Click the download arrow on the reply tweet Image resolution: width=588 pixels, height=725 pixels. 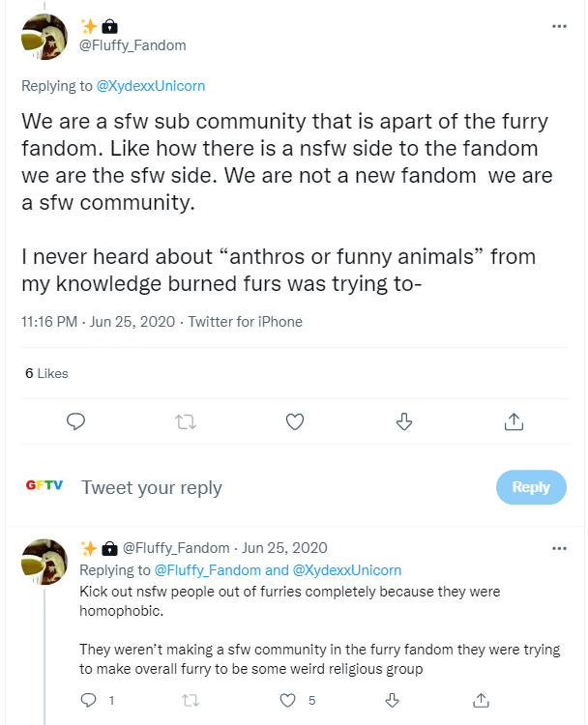393,700
